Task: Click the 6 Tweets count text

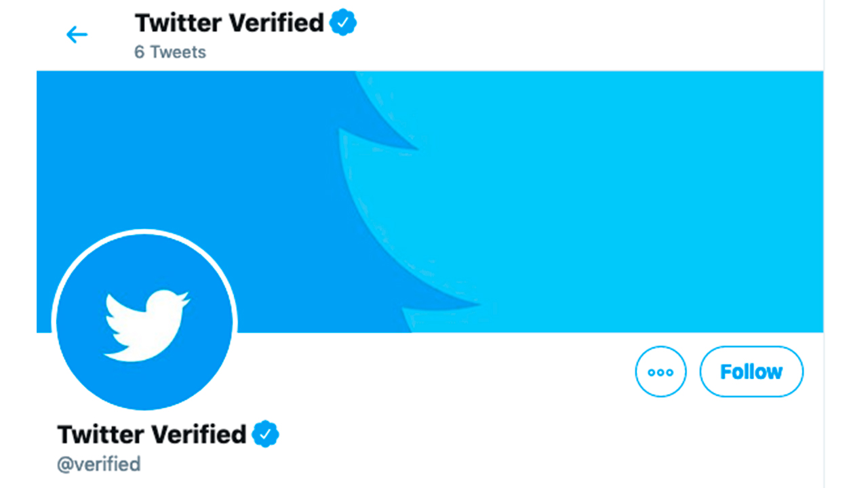Action: [x=170, y=52]
